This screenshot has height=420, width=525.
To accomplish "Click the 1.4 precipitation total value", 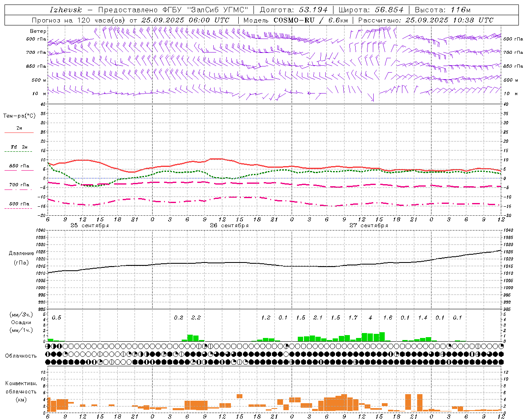I will click(x=422, y=318).
